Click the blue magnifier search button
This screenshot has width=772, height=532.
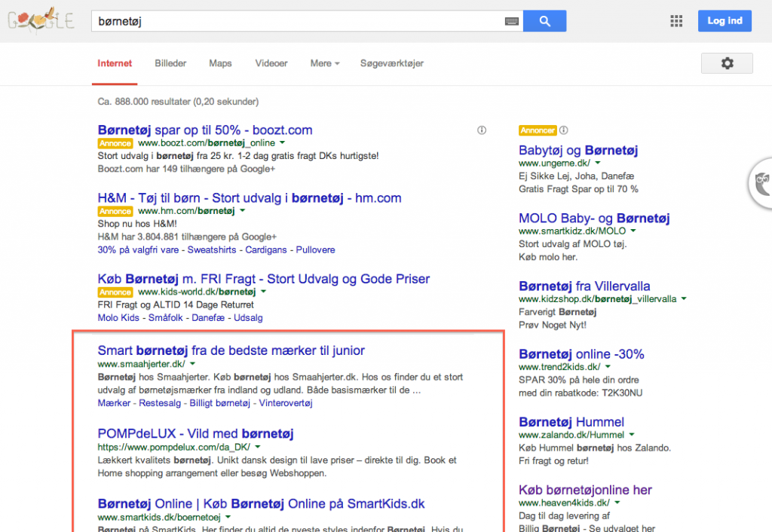[x=544, y=21]
